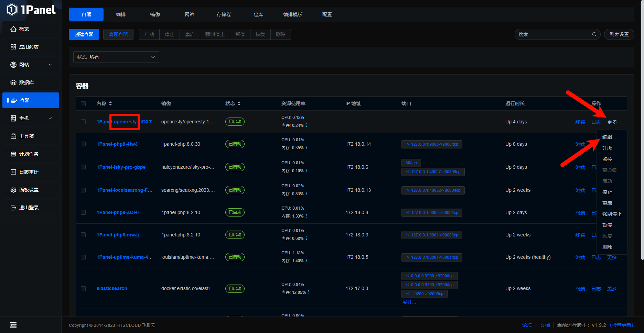Image resolution: width=644 pixels, height=333 pixels.
Task: Switch to the 存储卷 tab
Action: coord(224,14)
